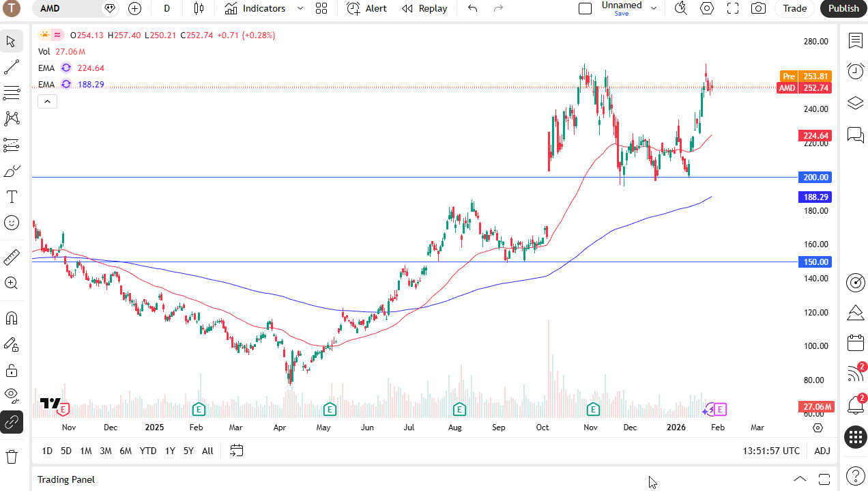Click the Trade button

tap(794, 8)
